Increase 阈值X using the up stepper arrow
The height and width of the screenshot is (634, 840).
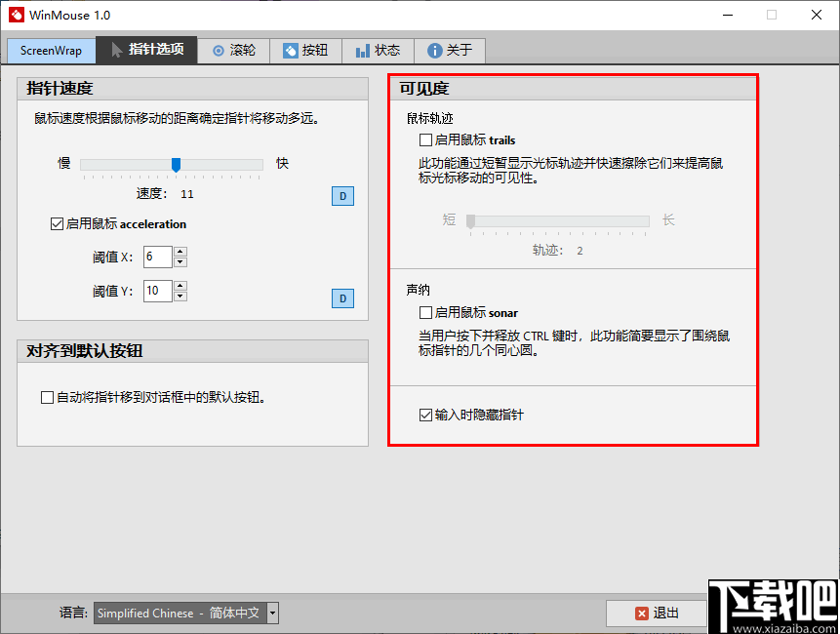click(180, 252)
